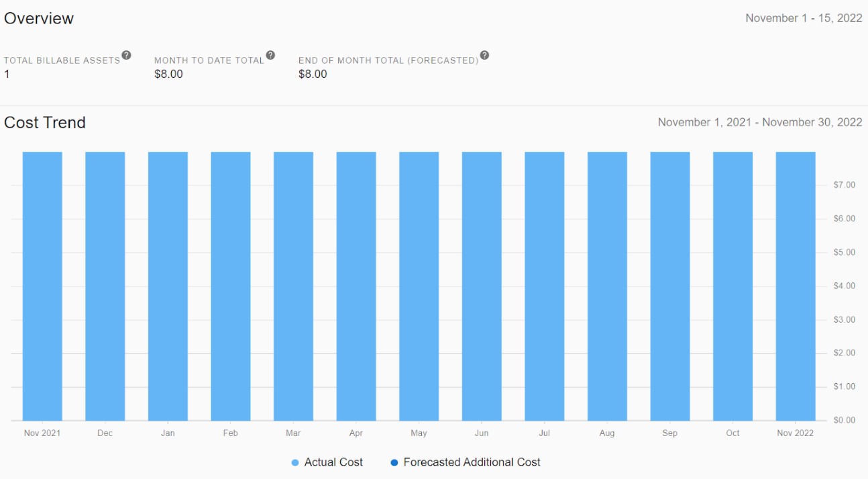This screenshot has width=868, height=479.
Task: Select the Dec bar in Cost Trend
Action: (105, 286)
